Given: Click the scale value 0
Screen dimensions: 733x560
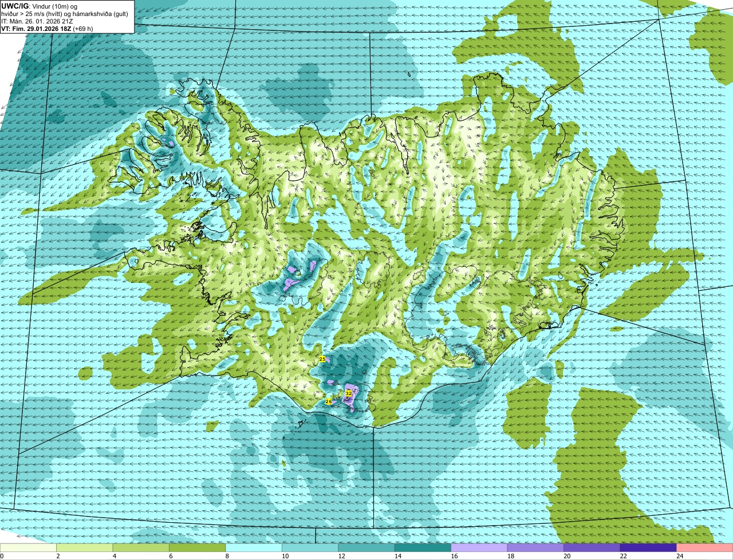Looking at the screenshot, I should [x=2, y=556].
